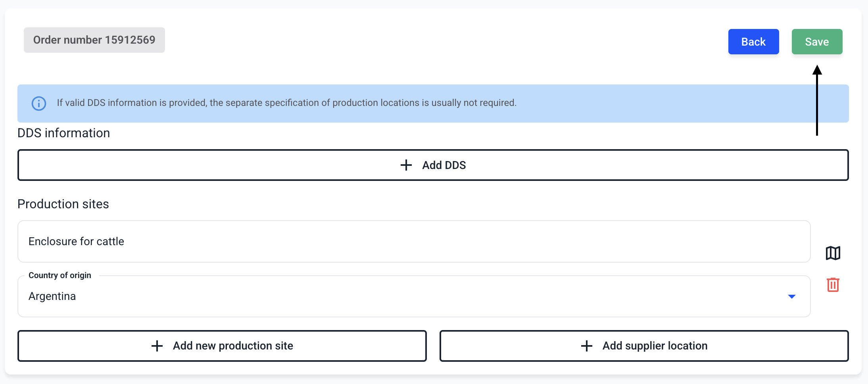
Task: Click the plus icon beside Add new production site
Action: tap(157, 346)
